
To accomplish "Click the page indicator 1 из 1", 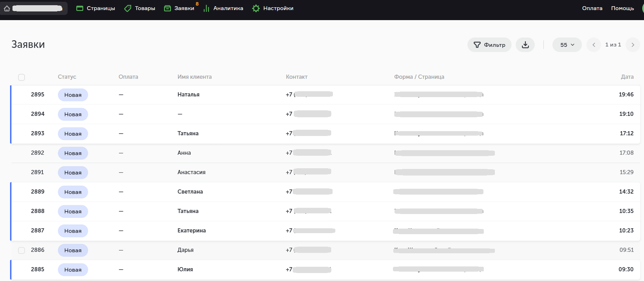I will (x=613, y=45).
